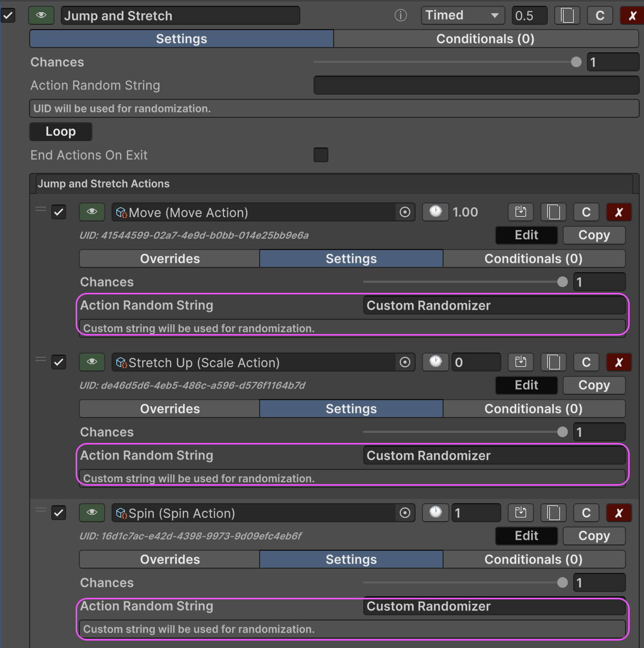Uncheck the Move action enabled checkbox
Screen dimensions: 644x648
pyautogui.click(x=59, y=212)
